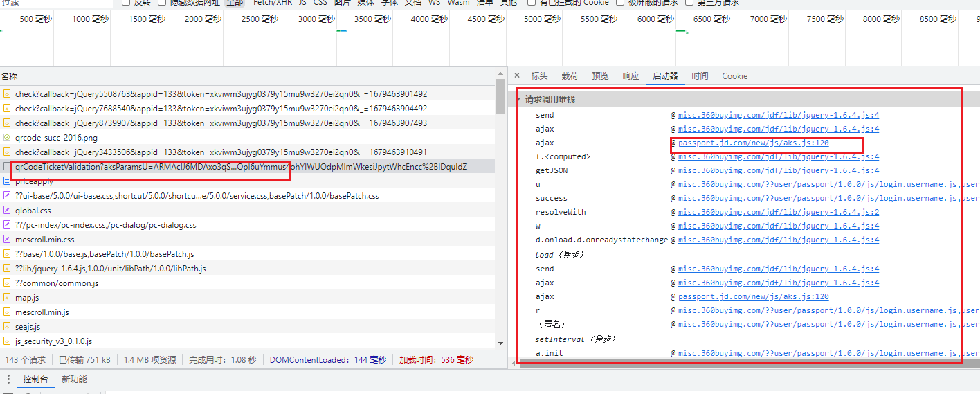Screen dimensions: 980x394
Task: Click the document icon beside priceapply
Action: pyautogui.click(x=7, y=181)
